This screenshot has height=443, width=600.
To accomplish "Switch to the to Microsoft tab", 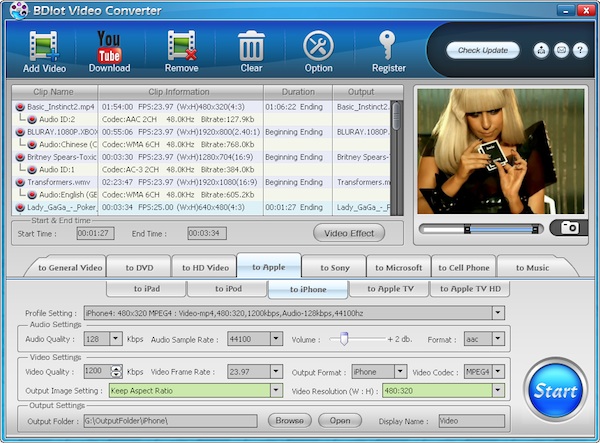I will pos(399,267).
